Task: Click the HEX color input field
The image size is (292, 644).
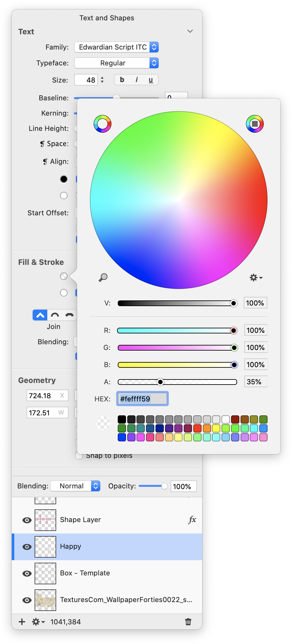Action: [x=142, y=399]
